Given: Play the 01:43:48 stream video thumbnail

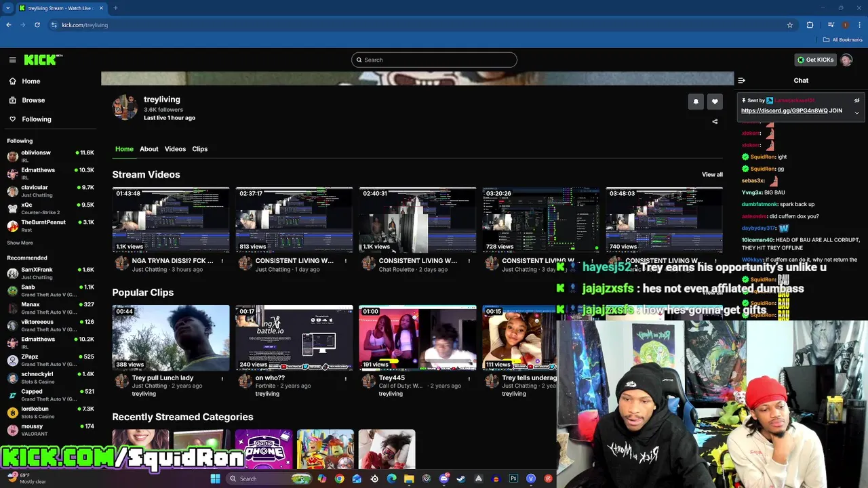Looking at the screenshot, I should pos(171,220).
